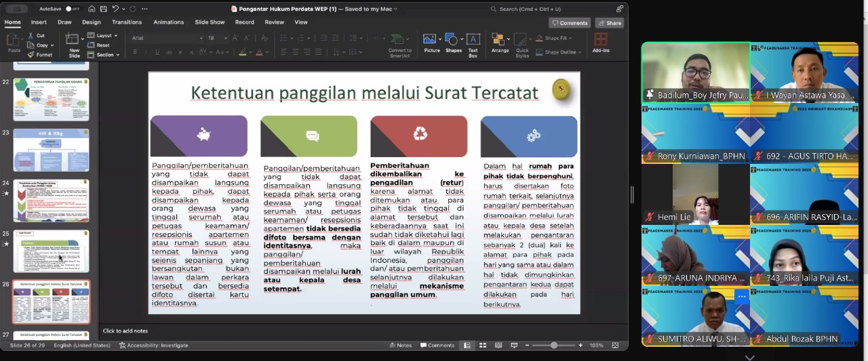Screen dimensions: 868x361
Task: Click the Home icon in title bar
Action: (x=92, y=9)
